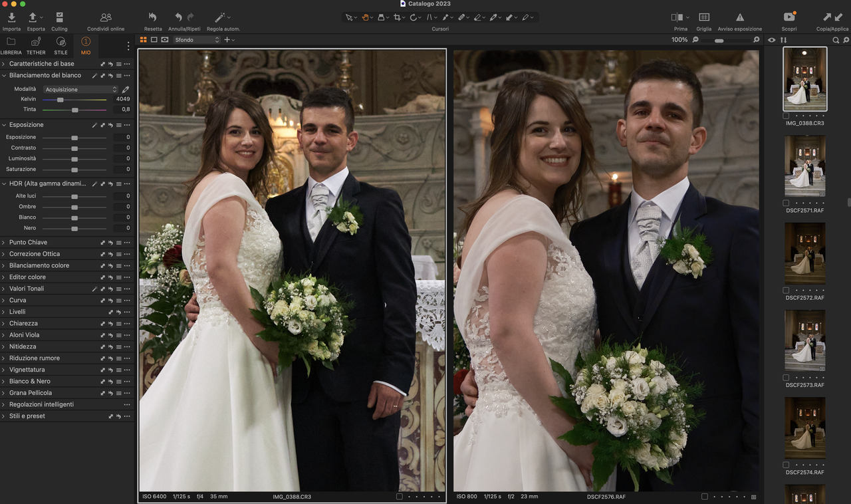Click the Avviso esposizione warning triangle
Image resolution: width=851 pixels, height=504 pixels.
point(740,17)
